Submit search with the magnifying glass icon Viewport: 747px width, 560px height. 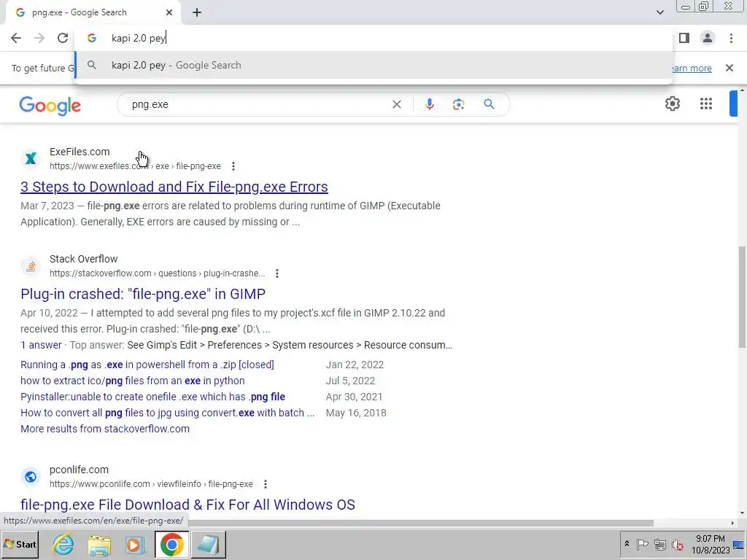pyautogui.click(x=489, y=104)
